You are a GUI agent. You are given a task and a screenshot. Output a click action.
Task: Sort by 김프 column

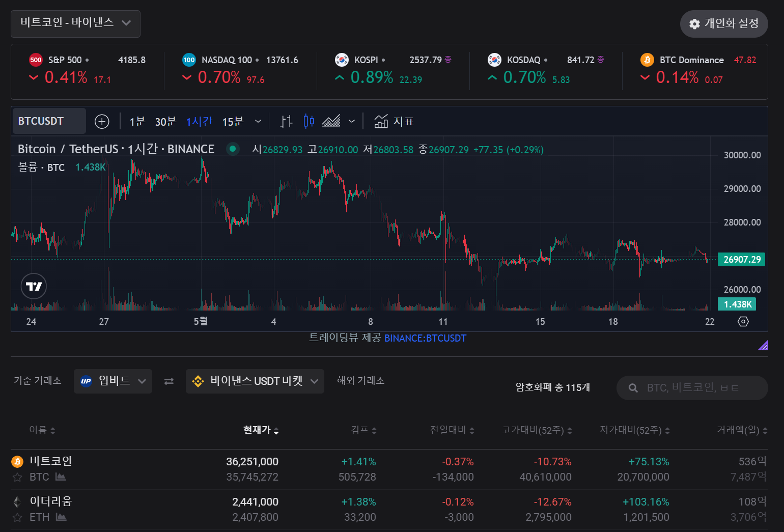point(364,430)
